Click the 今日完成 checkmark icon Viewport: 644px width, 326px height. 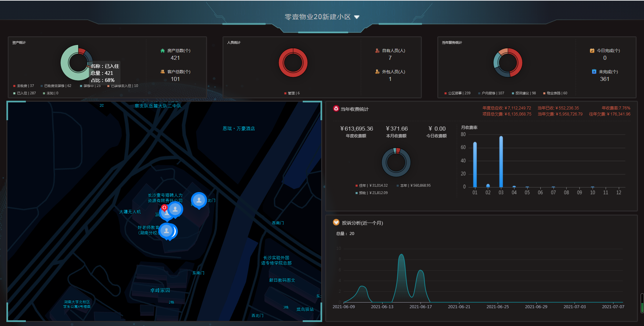(592, 51)
